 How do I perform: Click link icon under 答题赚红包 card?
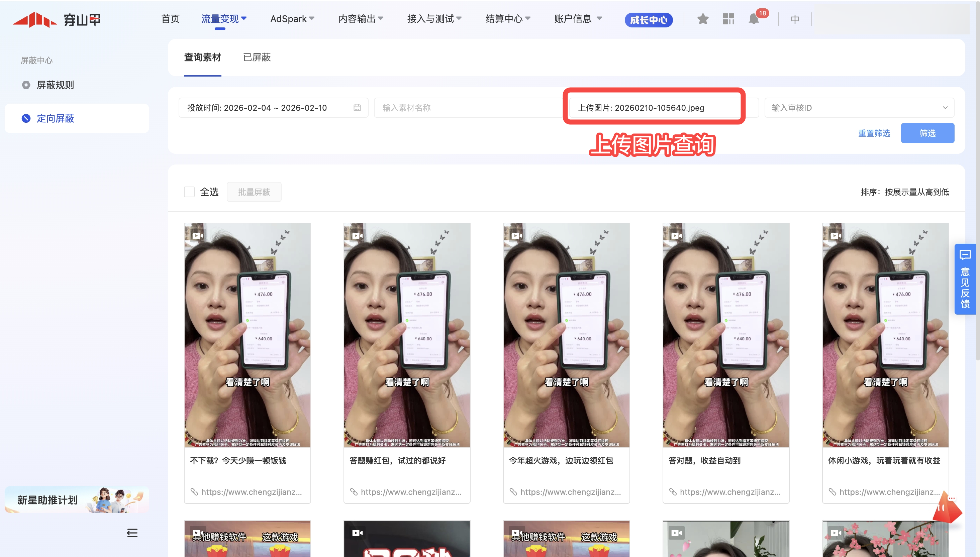pos(354,492)
